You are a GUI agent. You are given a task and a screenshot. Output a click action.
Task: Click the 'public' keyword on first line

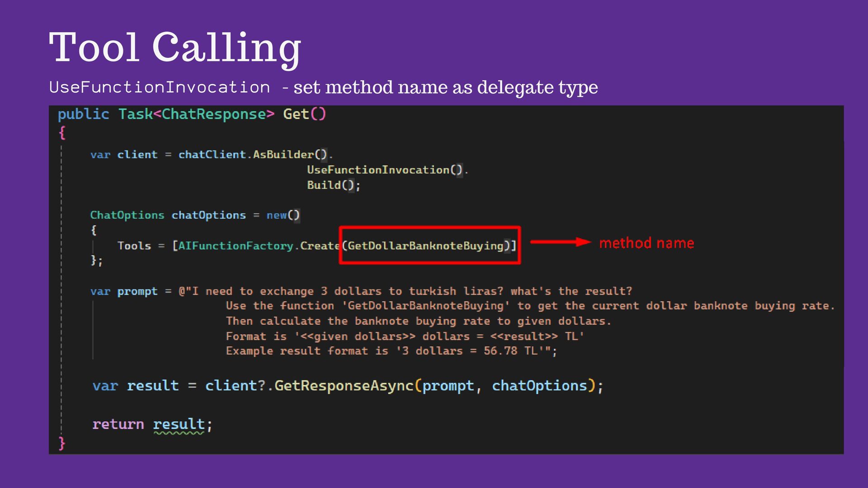point(83,114)
